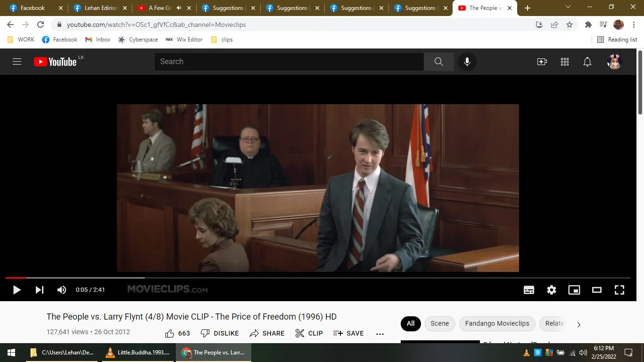The height and width of the screenshot is (362, 644).
Task: Open the red and green tray icon
Action: coord(549,353)
